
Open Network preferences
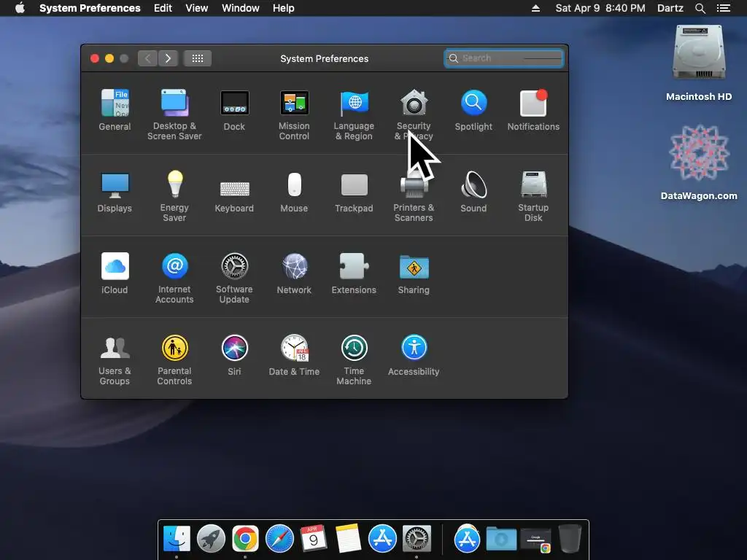click(x=294, y=273)
